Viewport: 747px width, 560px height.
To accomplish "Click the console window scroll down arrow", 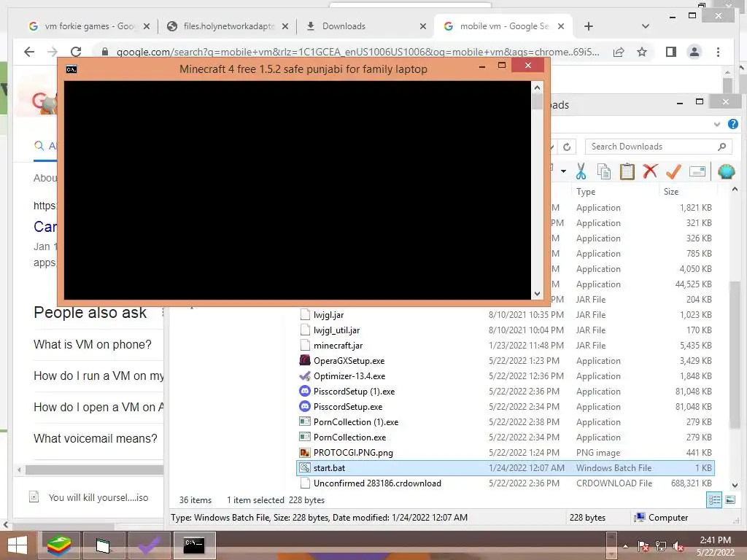I will point(537,294).
